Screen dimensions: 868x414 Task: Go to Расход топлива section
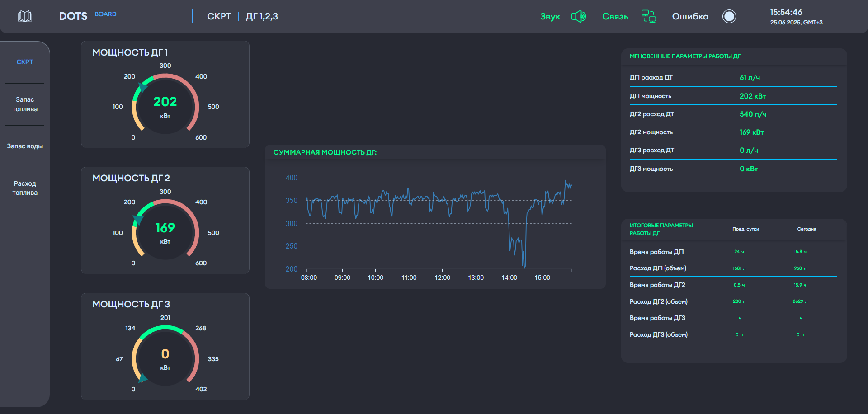click(x=25, y=188)
